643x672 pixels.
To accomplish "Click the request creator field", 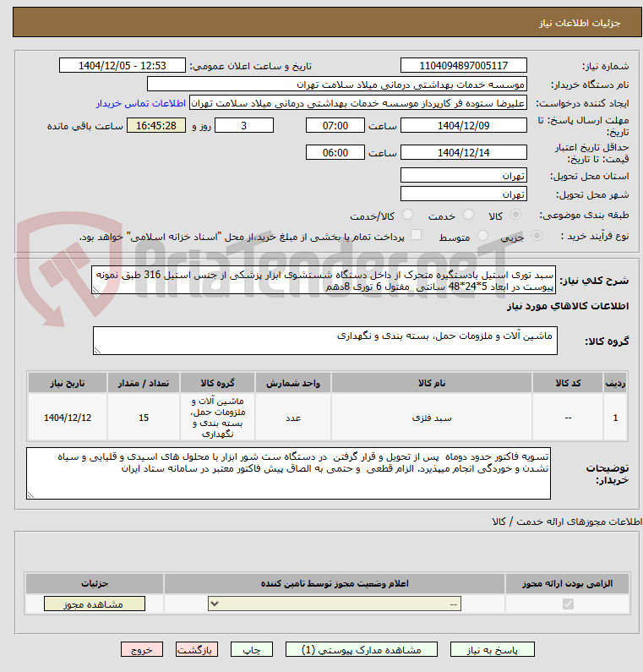I will [357, 103].
